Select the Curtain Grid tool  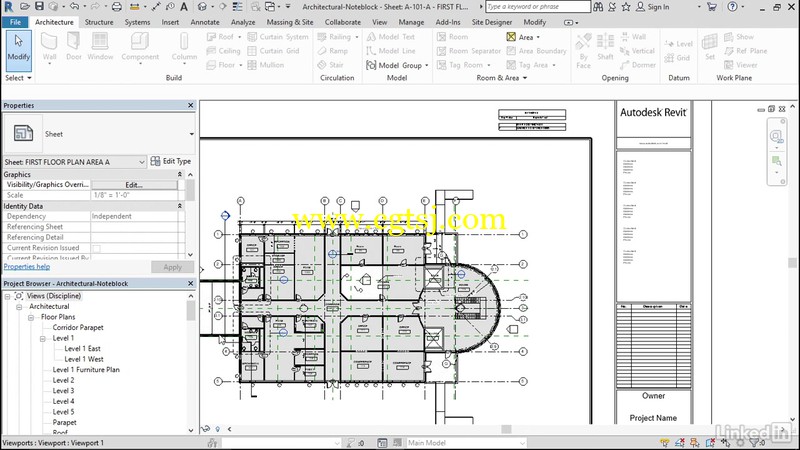[273, 51]
